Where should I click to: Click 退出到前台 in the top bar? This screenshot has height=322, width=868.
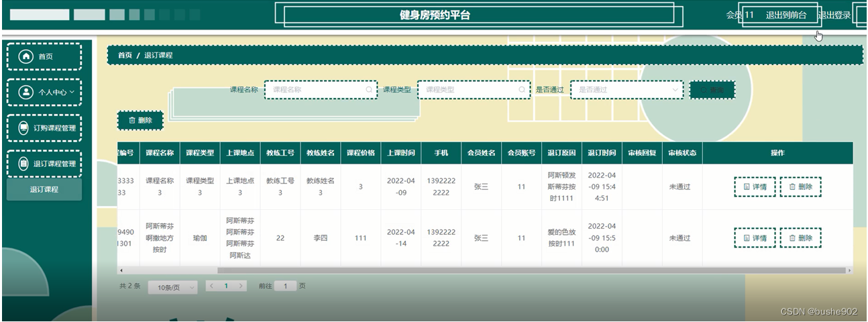(x=786, y=15)
